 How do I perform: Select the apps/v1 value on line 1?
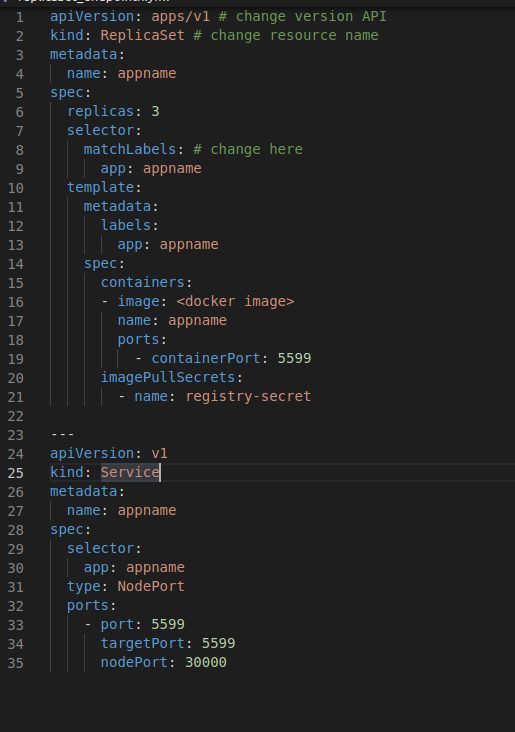180,16
